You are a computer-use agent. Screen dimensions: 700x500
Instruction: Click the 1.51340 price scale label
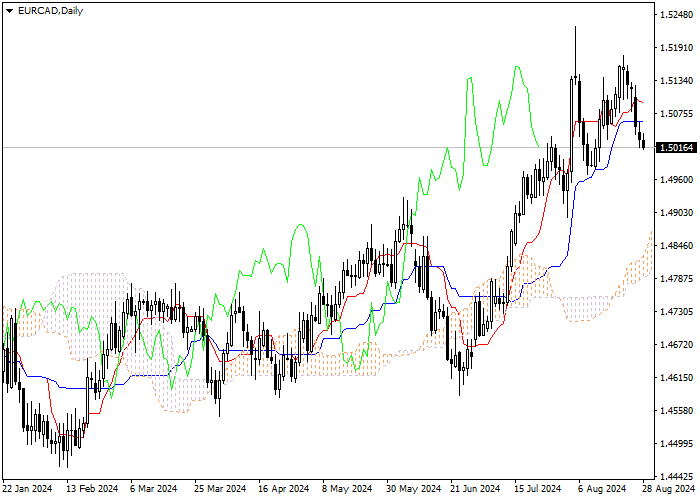[x=676, y=81]
